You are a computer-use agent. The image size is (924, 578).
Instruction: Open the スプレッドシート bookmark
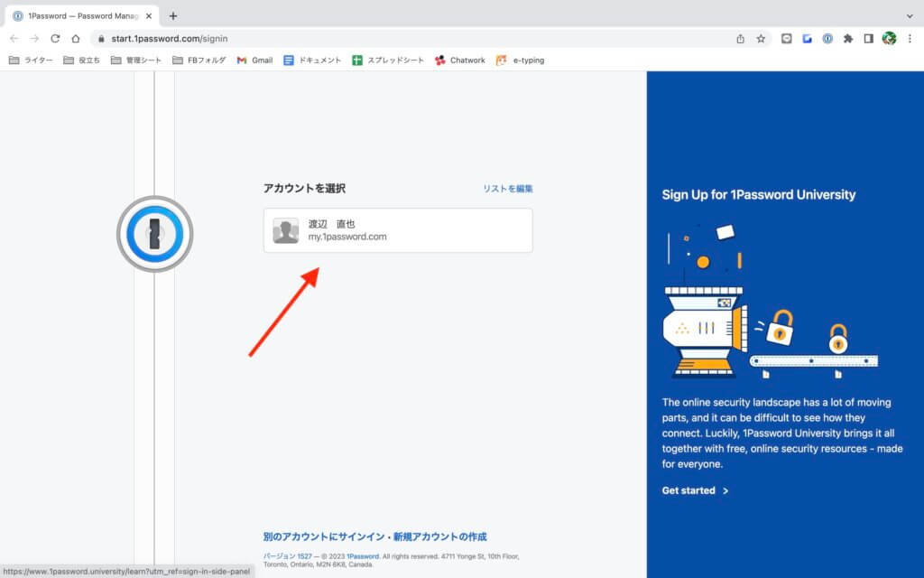(x=388, y=61)
